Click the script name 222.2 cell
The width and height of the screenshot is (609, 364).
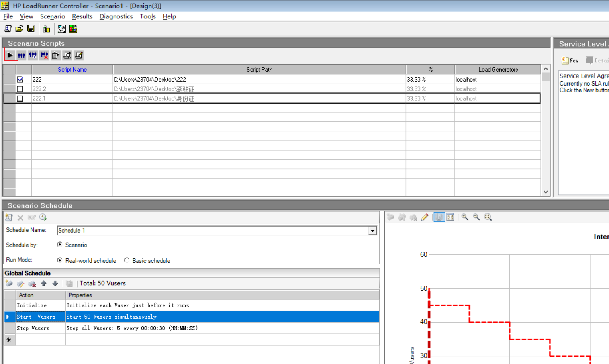[72, 89]
